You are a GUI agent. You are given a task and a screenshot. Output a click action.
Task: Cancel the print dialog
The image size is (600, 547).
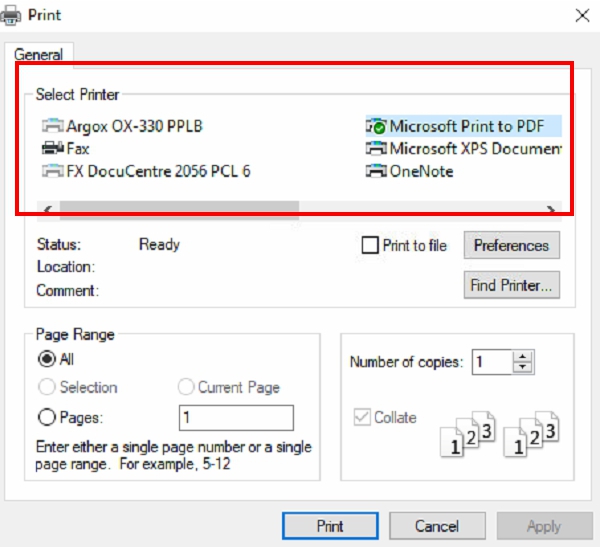(x=437, y=526)
